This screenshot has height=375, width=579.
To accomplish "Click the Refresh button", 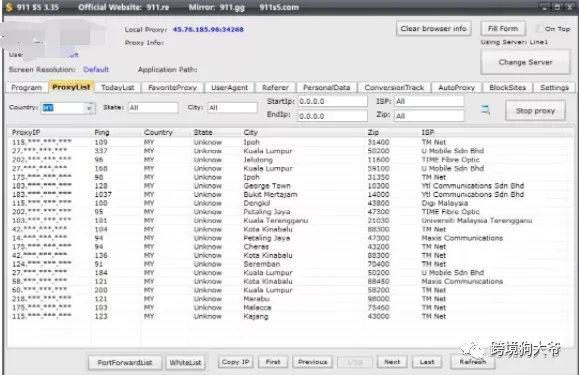I will 473,362.
